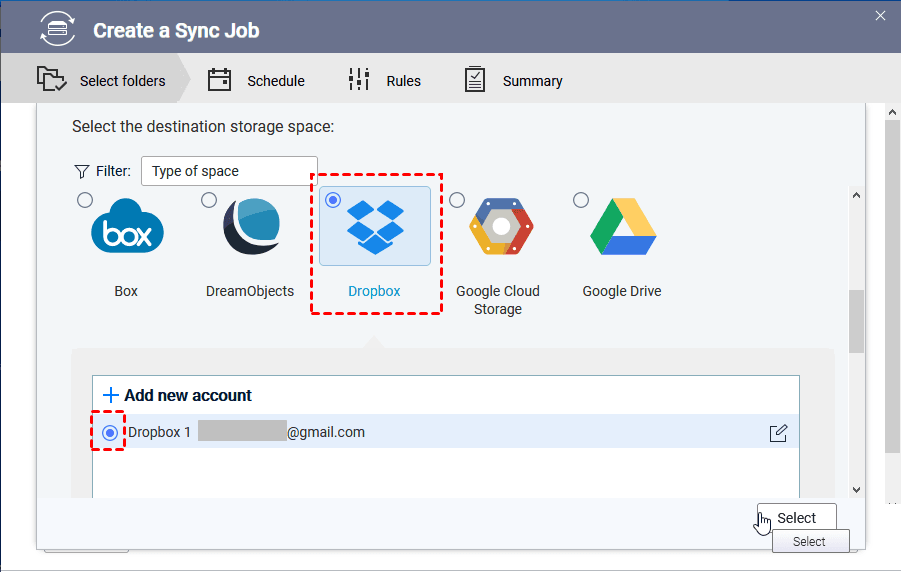Click the Google Cloud Storage hexagon icon

[x=500, y=229]
